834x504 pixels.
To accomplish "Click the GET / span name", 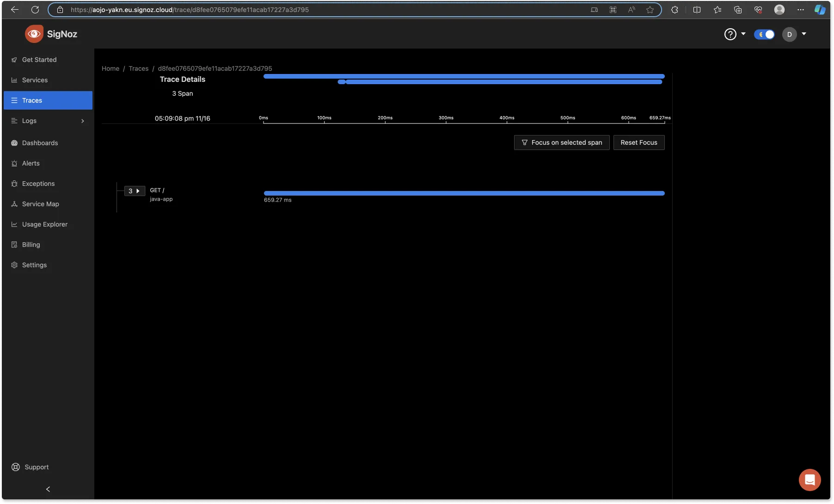I will [157, 190].
